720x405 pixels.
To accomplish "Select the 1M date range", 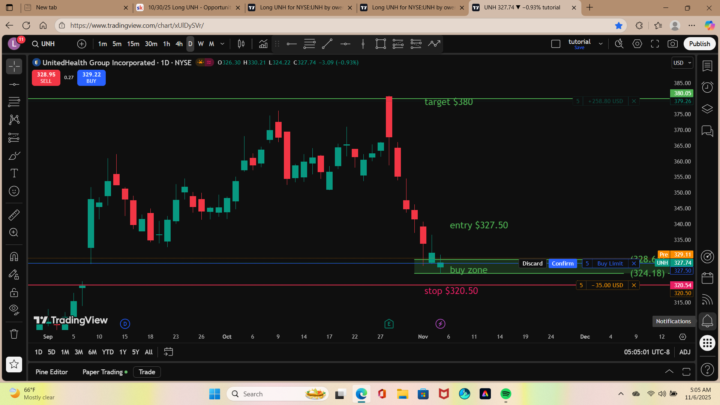I will tap(65, 352).
